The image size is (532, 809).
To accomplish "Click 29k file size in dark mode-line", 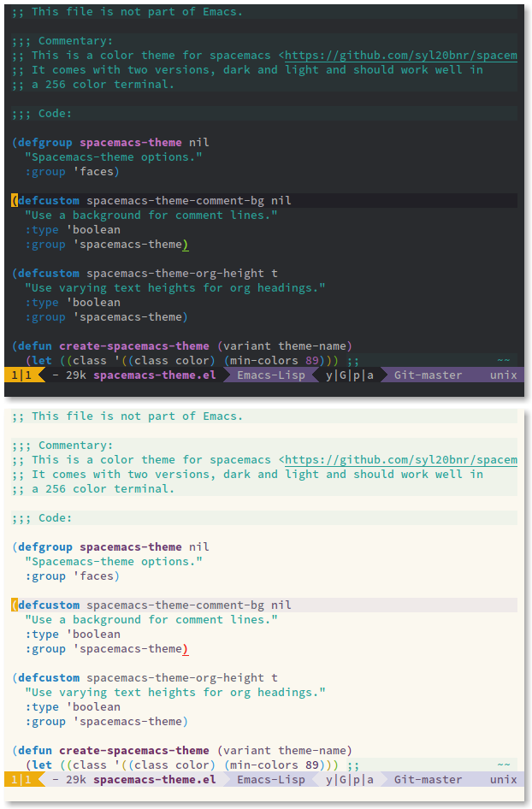I will coord(76,375).
